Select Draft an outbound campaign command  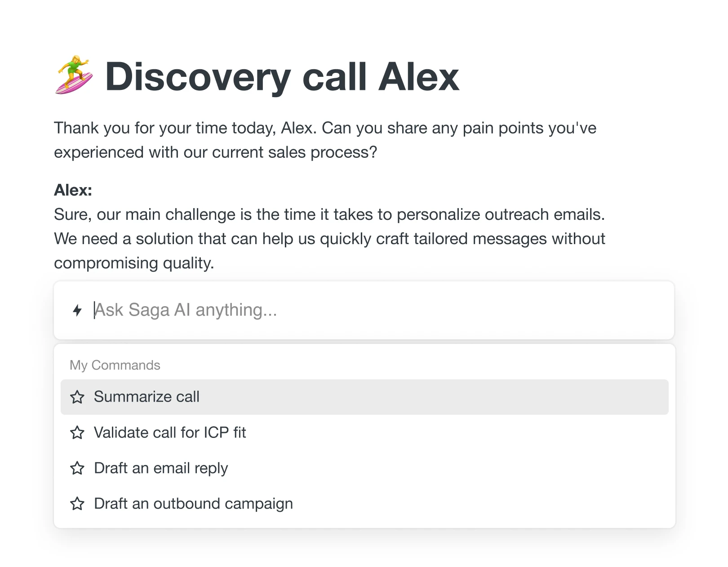(193, 504)
